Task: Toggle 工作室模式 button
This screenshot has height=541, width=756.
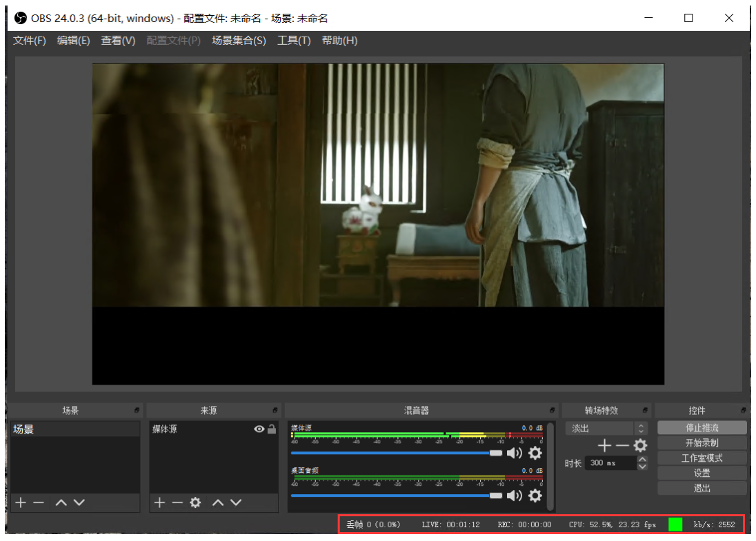Action: [x=702, y=458]
